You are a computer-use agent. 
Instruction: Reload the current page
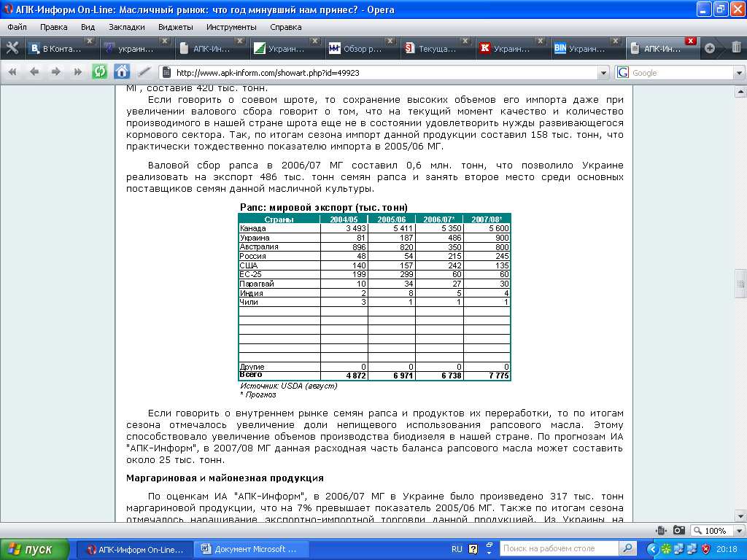[99, 72]
